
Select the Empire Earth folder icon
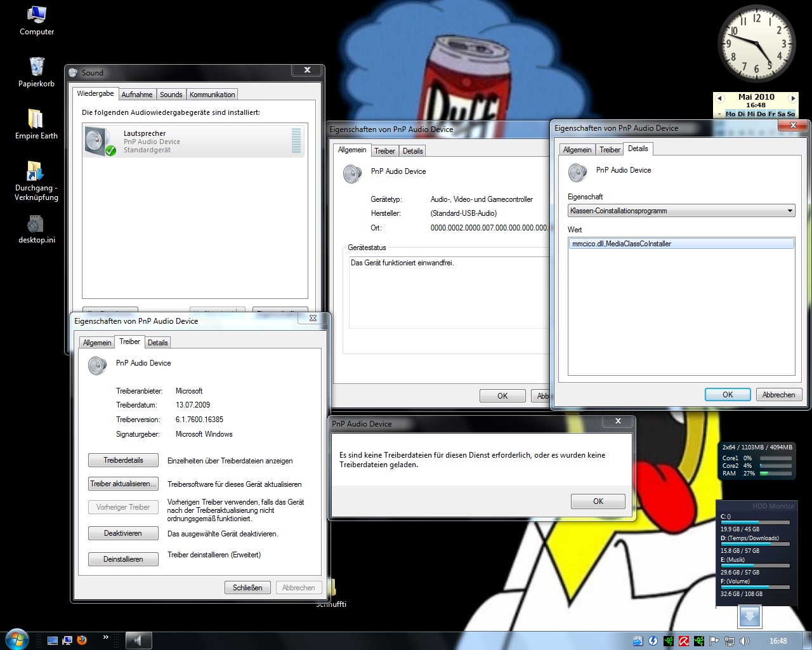pos(36,124)
